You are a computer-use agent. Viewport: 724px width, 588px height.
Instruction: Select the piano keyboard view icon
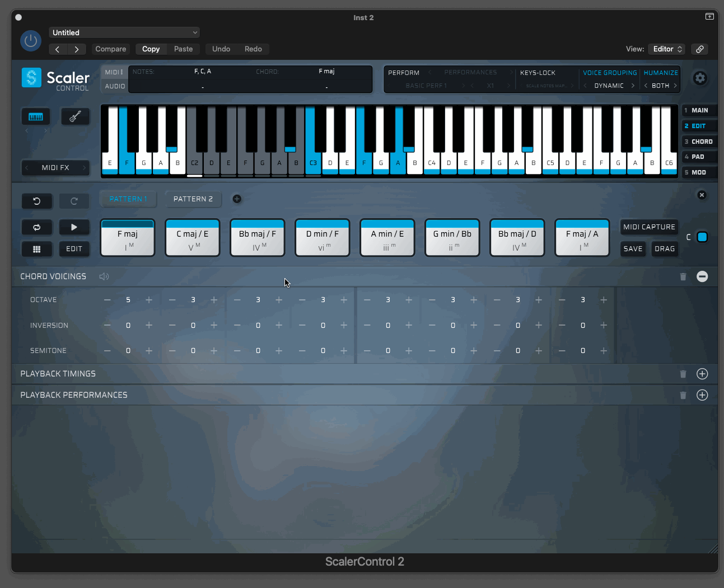click(36, 116)
